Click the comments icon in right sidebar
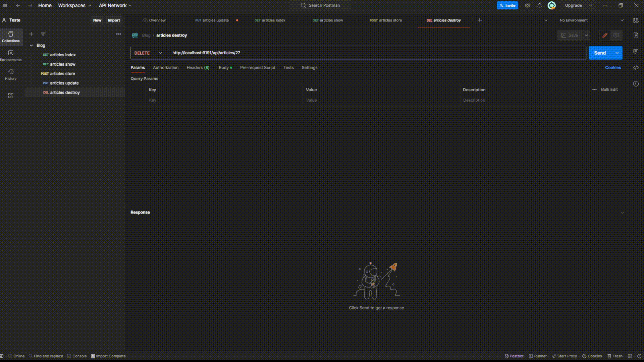Screen dimensions: 644x362 tap(636, 51)
